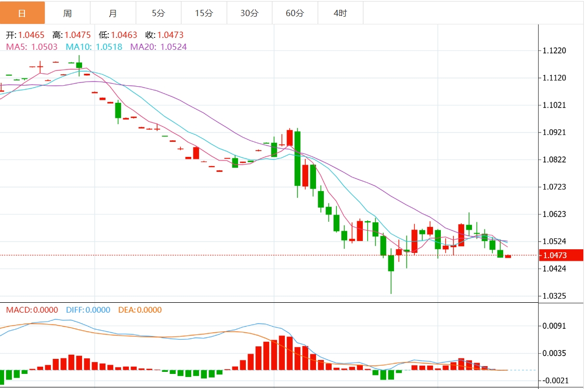
Task: Click the MA20: 1.0524 indicator text
Action: pos(159,47)
